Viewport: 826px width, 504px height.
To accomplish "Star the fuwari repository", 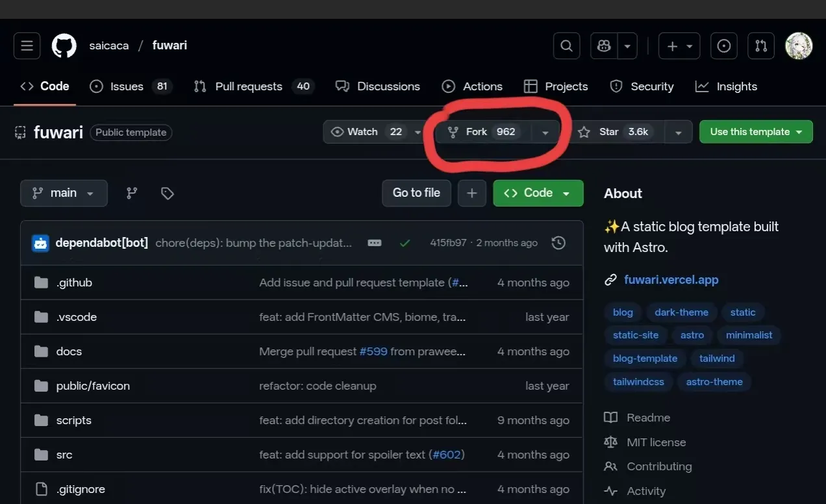I will [616, 132].
